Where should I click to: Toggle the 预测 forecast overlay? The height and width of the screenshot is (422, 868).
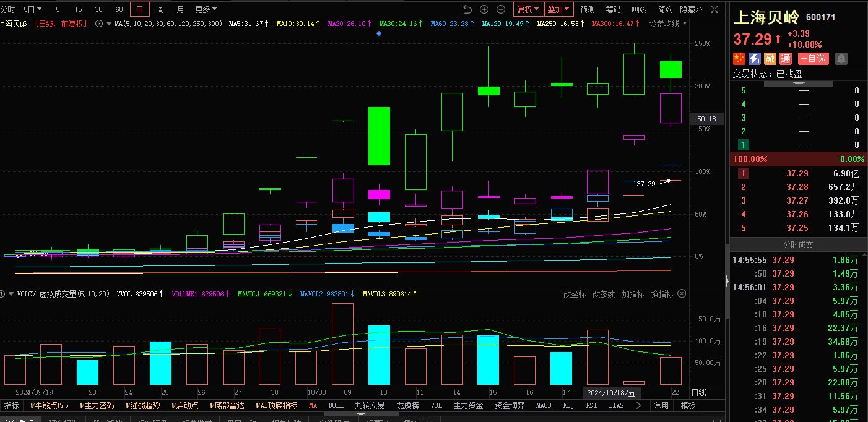[x=587, y=9]
